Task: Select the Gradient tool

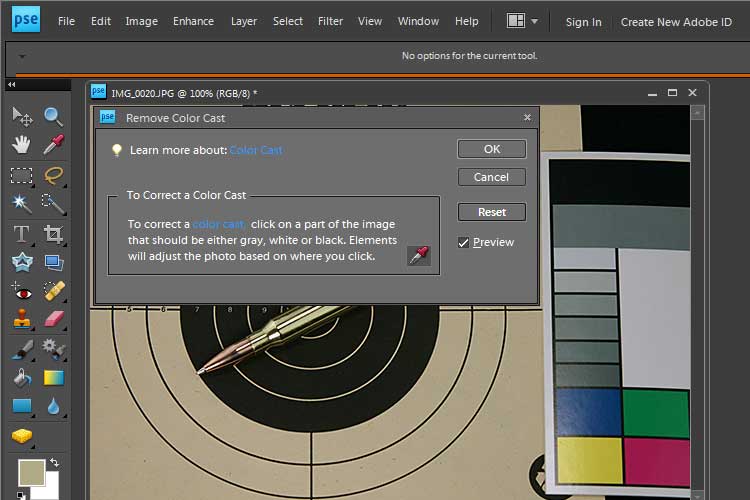Action: pos(54,378)
